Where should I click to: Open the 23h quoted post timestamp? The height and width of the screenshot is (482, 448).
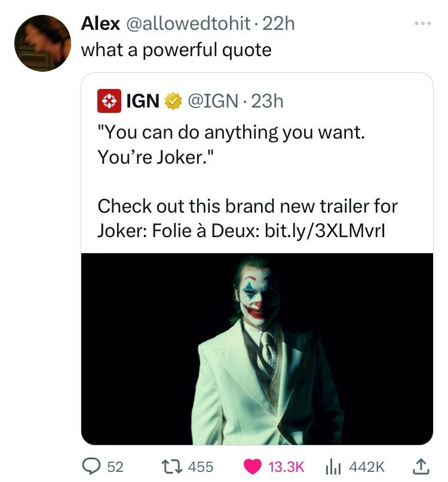[266, 102]
